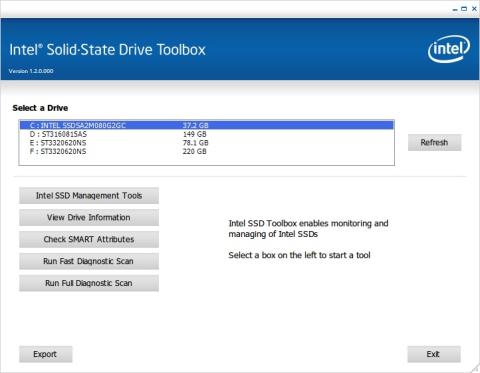Click the Version 1.2.0.000 text
The width and height of the screenshot is (480, 373).
[31, 71]
